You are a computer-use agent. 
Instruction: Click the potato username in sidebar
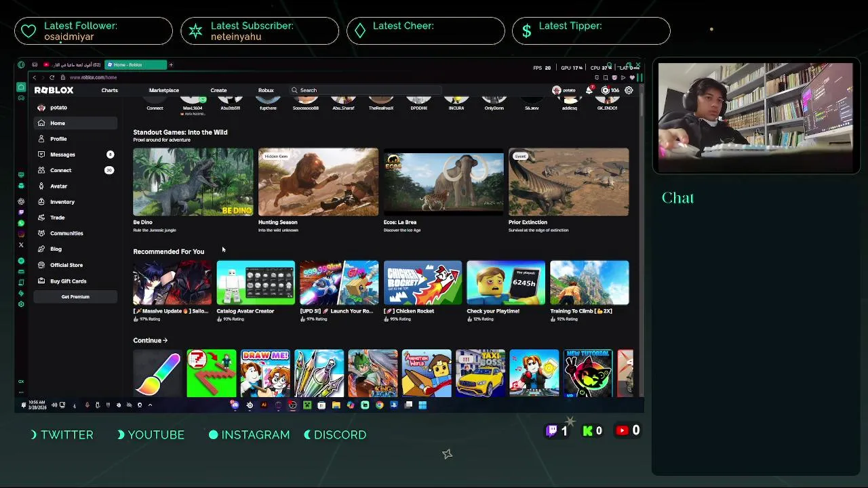[58, 108]
